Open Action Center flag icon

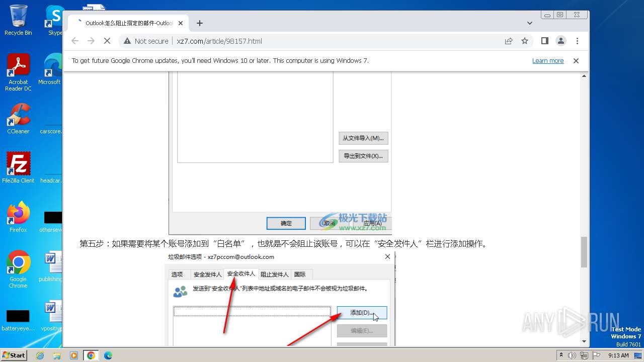[x=595, y=355]
